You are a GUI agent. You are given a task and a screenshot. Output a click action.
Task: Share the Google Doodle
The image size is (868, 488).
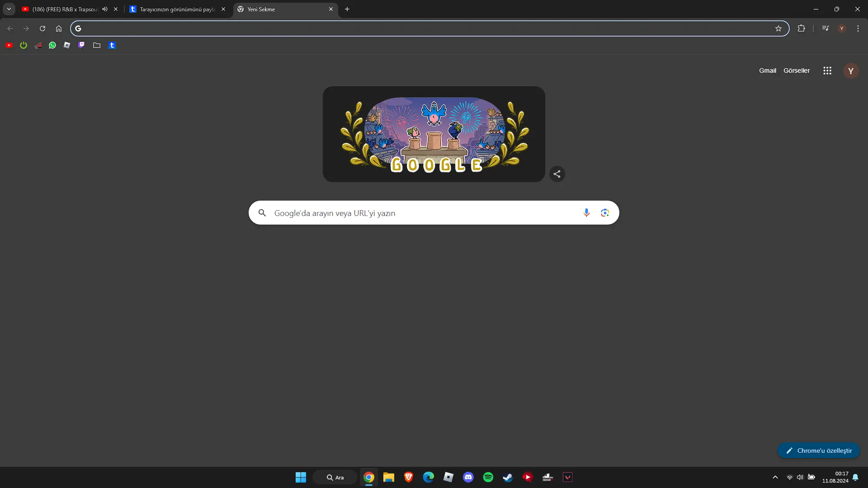pos(557,174)
